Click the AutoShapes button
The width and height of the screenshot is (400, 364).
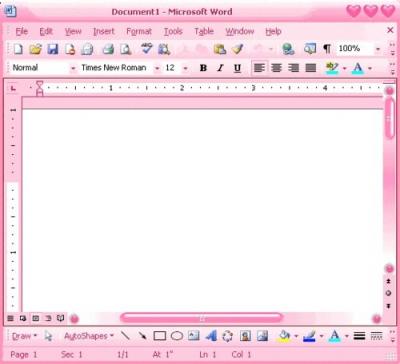tap(89, 336)
